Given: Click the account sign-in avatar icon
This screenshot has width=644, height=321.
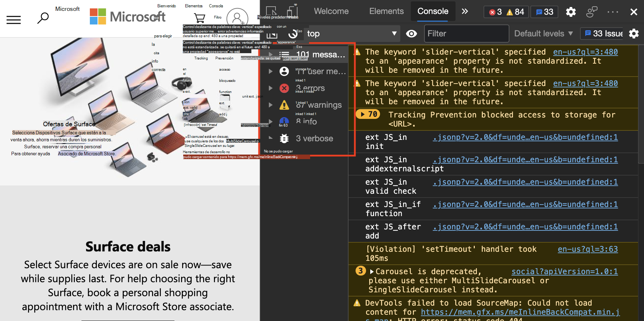Looking at the screenshot, I should point(237,18).
